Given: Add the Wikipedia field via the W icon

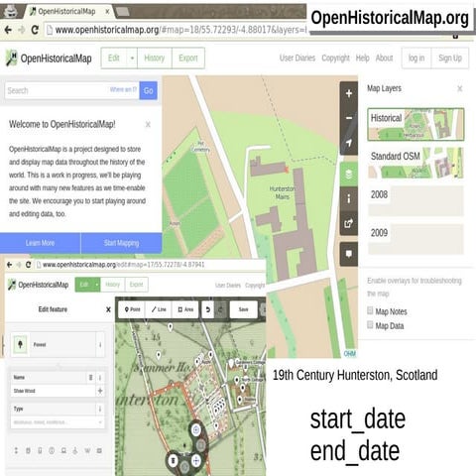Looking at the screenshot, I should coord(87,450).
